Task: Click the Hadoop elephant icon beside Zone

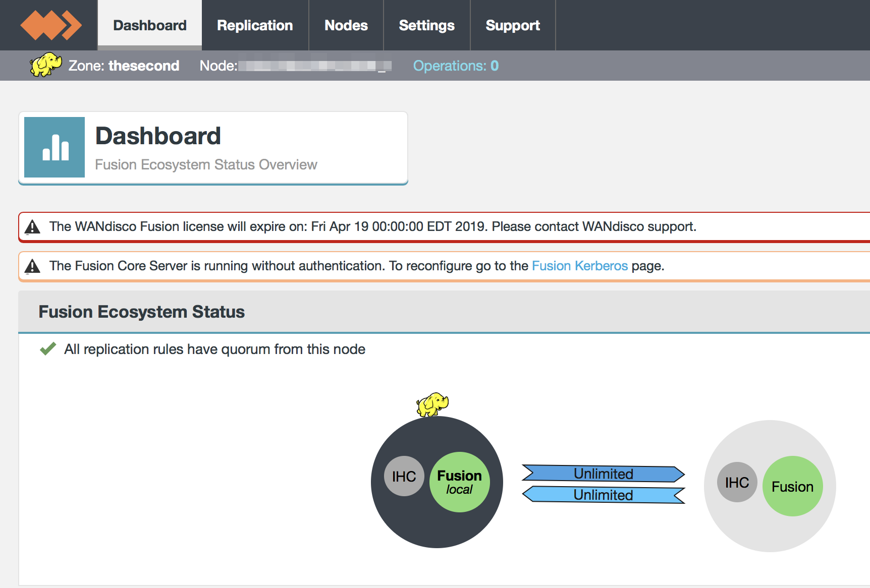Action: pyautogui.click(x=46, y=65)
